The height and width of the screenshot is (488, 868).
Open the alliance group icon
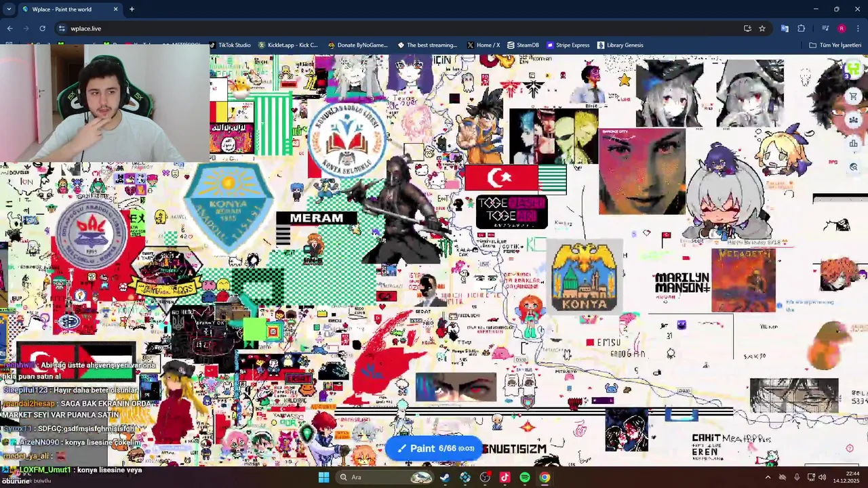pyautogui.click(x=854, y=120)
